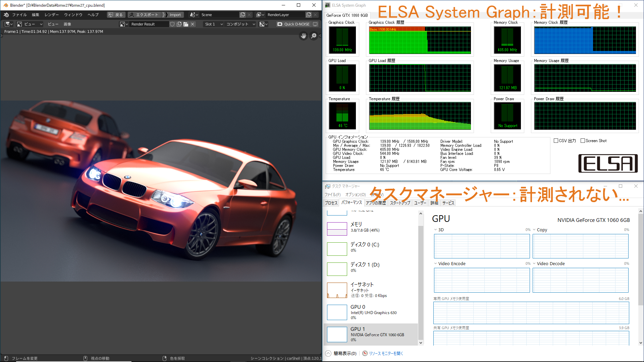Switch to the 詳細 tab

click(434, 203)
